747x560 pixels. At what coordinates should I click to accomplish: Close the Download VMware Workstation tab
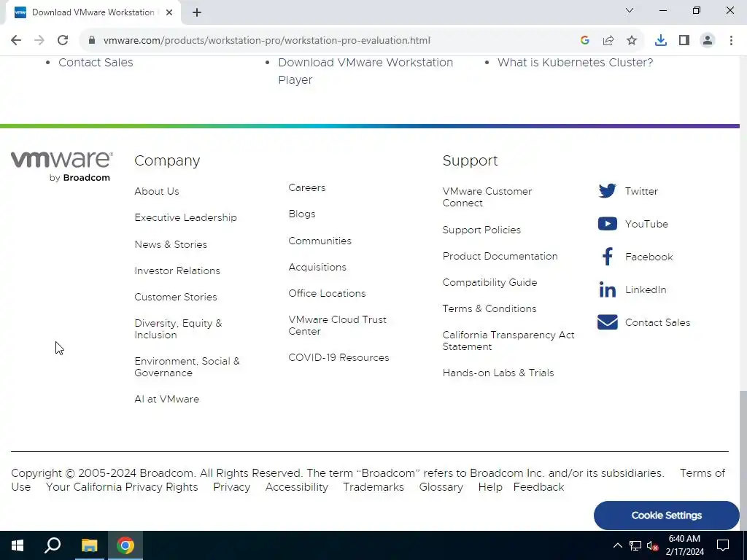coord(169,12)
